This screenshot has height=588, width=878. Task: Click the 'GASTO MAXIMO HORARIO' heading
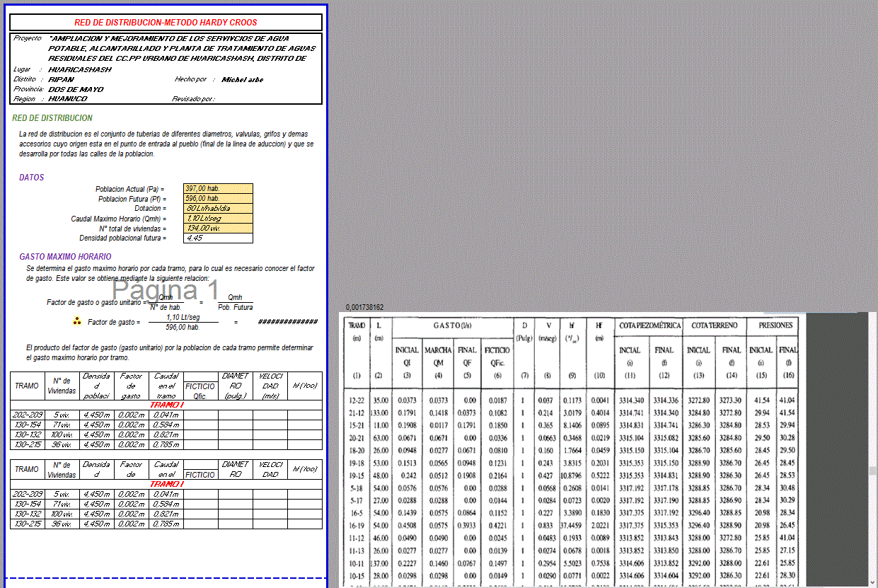[65, 257]
